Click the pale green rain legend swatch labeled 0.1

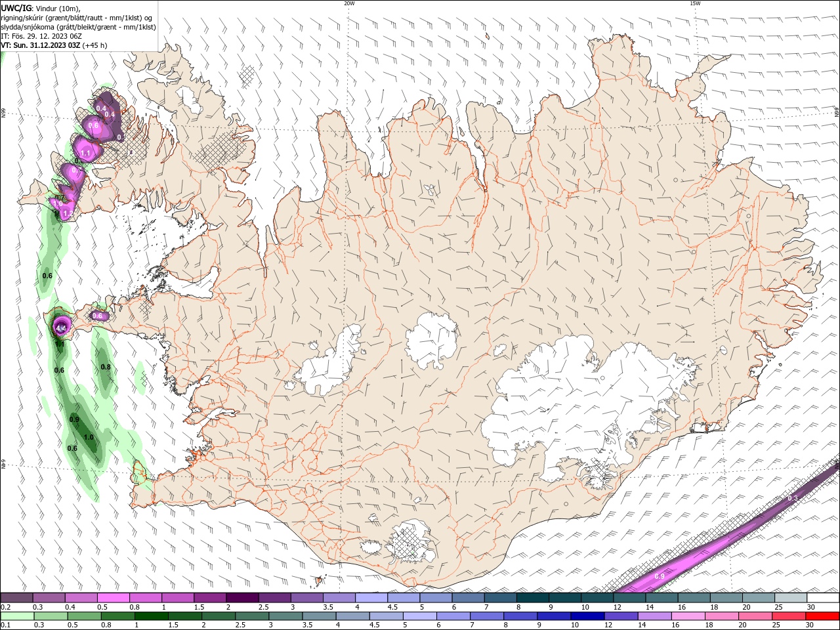pos(17,616)
